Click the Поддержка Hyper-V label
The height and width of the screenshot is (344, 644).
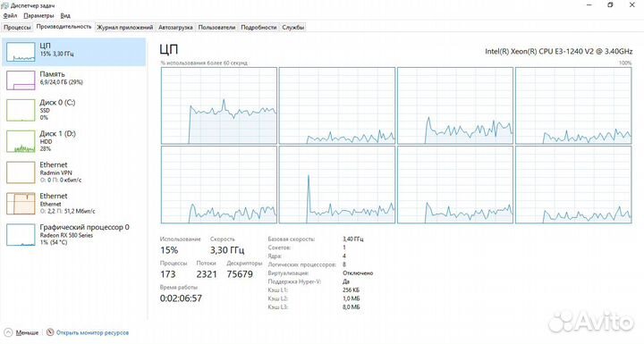[294, 281]
